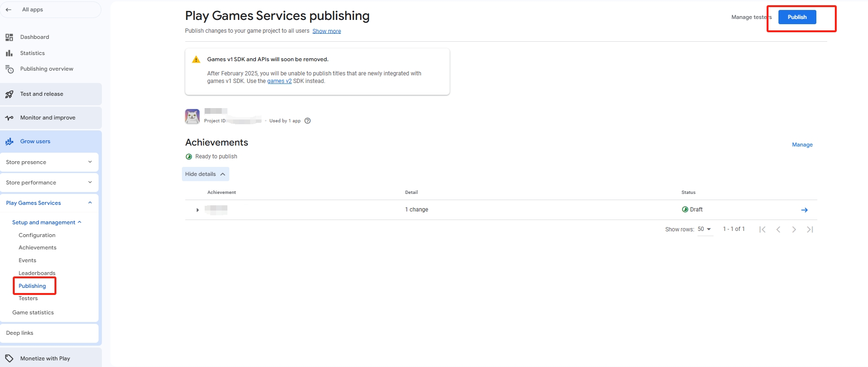868x367 pixels.
Task: Go to first page of results
Action: pos(762,229)
